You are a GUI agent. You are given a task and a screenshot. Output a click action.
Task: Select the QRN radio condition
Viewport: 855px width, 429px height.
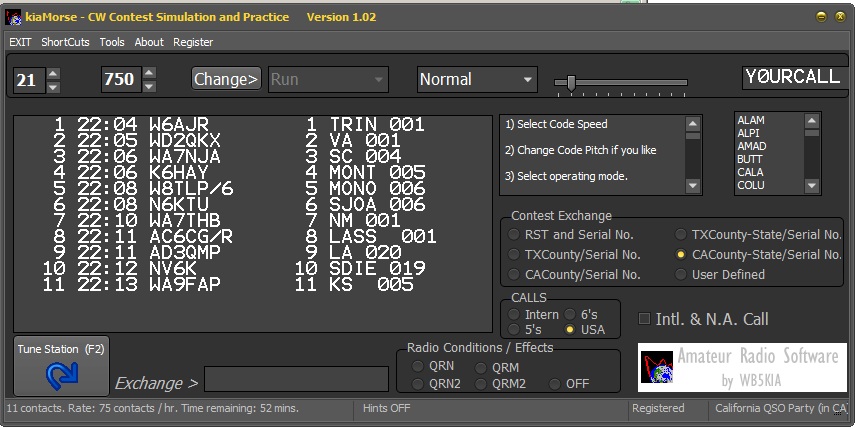pos(418,366)
